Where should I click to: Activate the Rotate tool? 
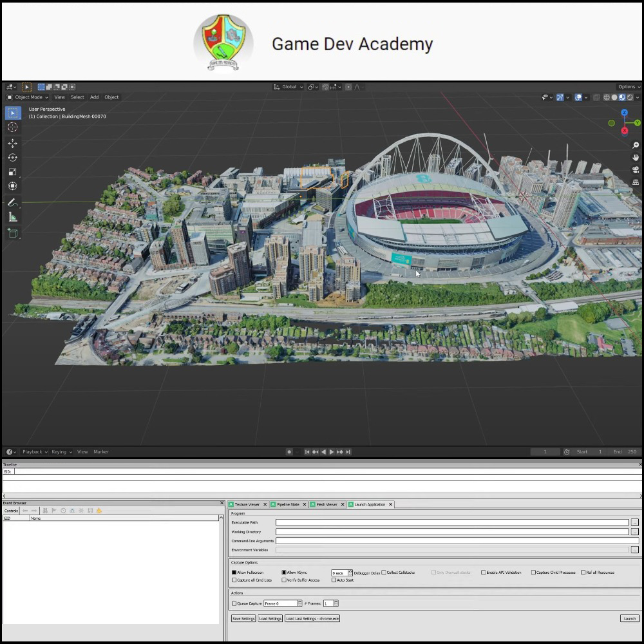coord(13,158)
